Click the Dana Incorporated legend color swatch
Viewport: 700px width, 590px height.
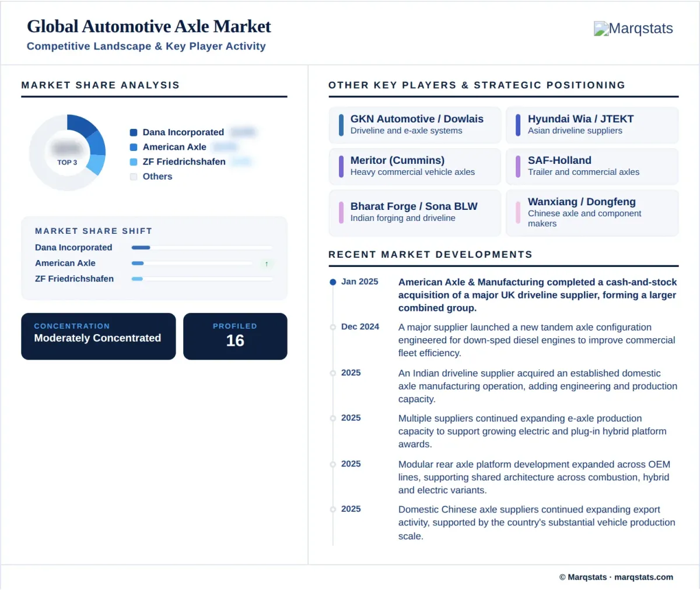134,132
